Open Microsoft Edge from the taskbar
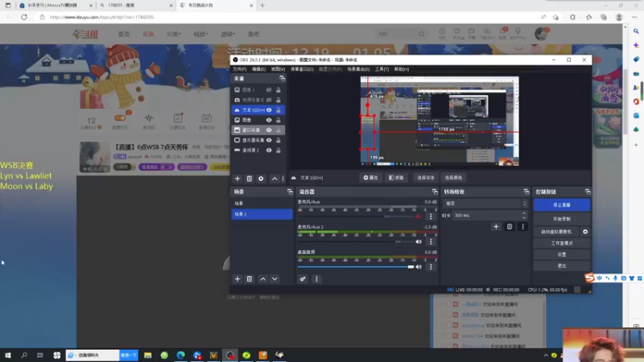Screen dimensions: 644x362 [x=180, y=355]
